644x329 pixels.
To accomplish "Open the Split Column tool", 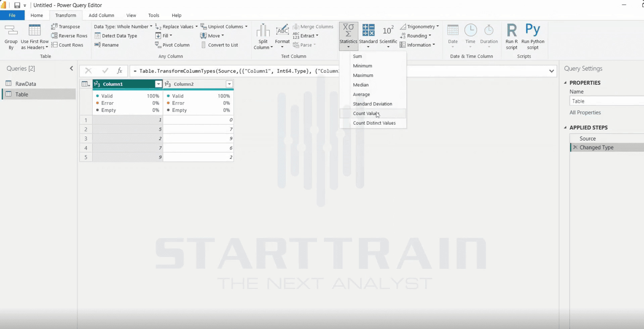I will pos(263,37).
